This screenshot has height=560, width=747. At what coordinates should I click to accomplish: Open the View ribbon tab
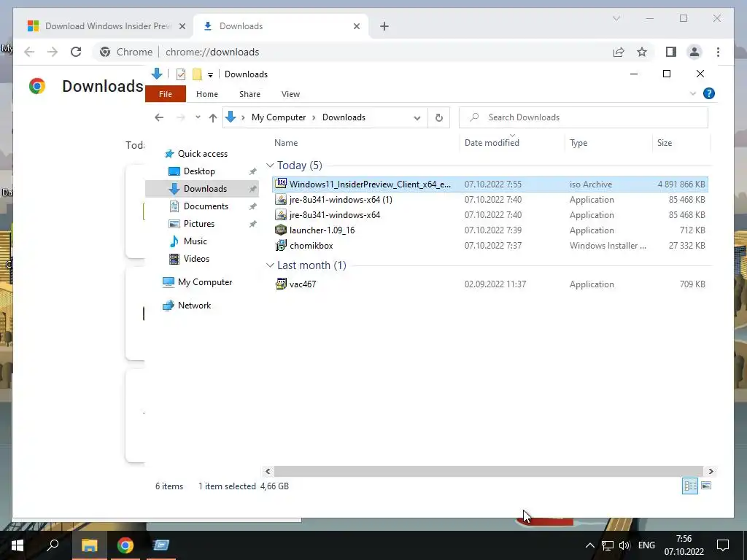290,94
